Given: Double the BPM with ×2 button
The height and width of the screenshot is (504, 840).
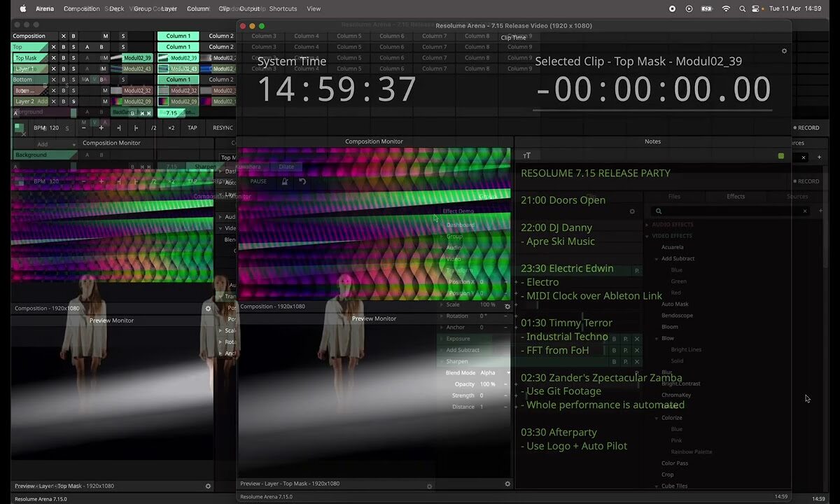Looking at the screenshot, I should point(171,128).
